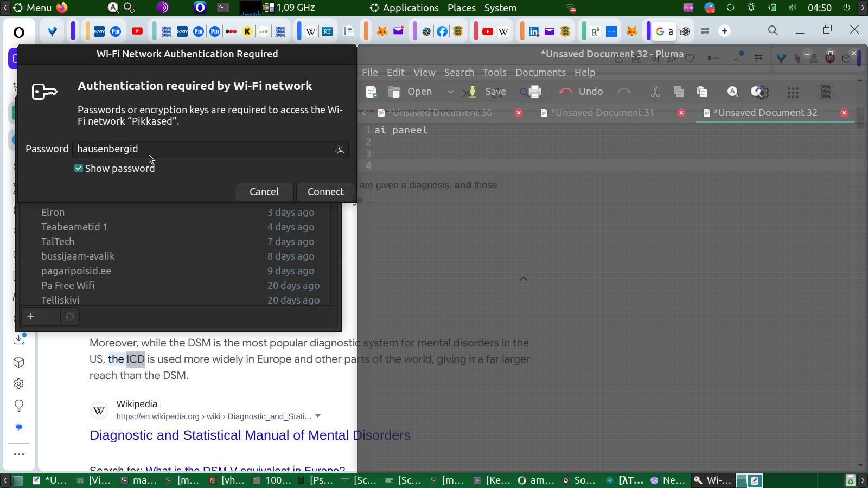Launch the terminal from top panel
The height and width of the screenshot is (488, 868).
pos(223,8)
